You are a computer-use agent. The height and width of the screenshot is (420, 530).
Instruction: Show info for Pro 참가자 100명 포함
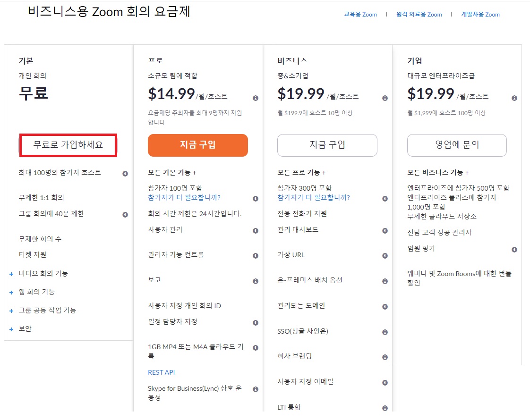pyautogui.click(x=256, y=199)
